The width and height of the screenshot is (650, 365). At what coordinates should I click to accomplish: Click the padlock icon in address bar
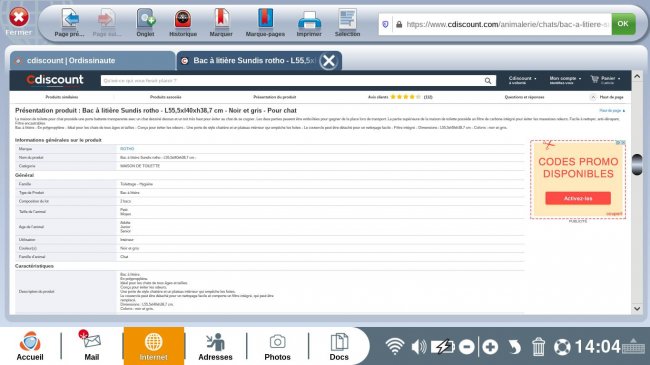pyautogui.click(x=399, y=24)
